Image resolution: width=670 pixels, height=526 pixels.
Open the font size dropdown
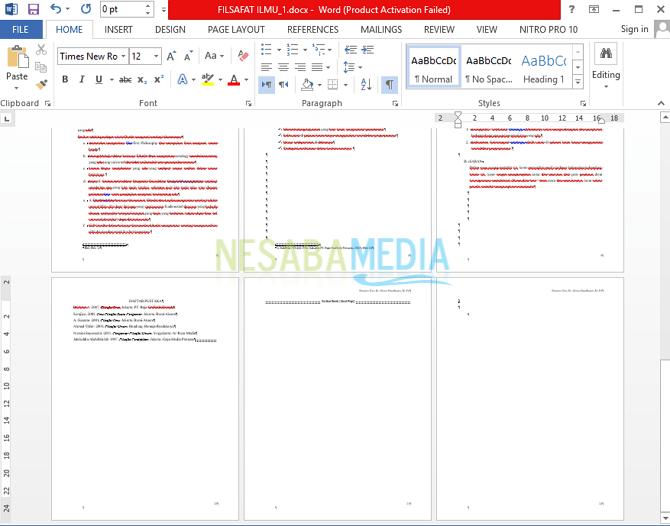coord(156,56)
